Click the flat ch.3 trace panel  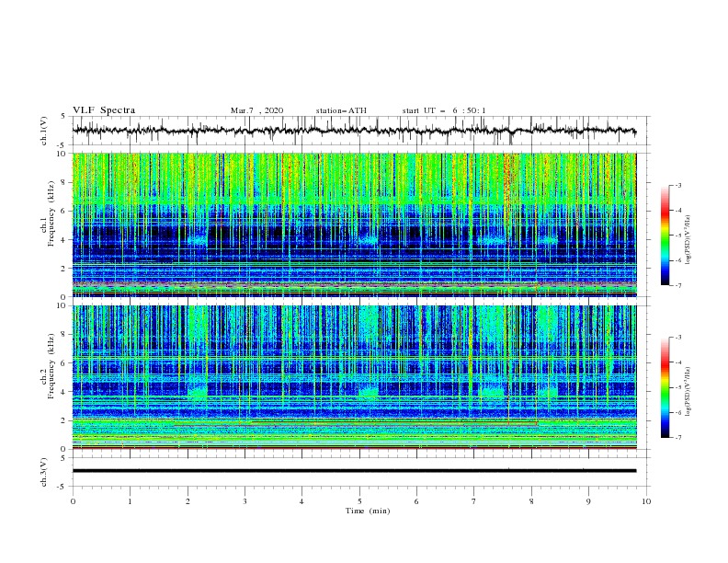click(x=358, y=472)
